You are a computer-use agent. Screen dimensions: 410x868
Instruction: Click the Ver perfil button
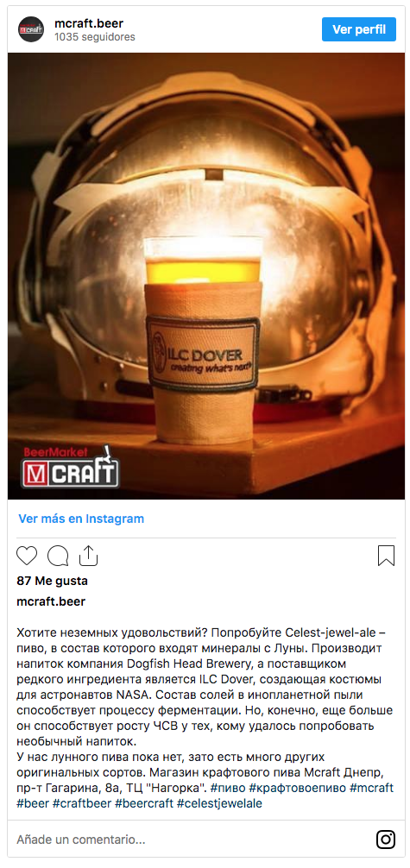click(359, 29)
